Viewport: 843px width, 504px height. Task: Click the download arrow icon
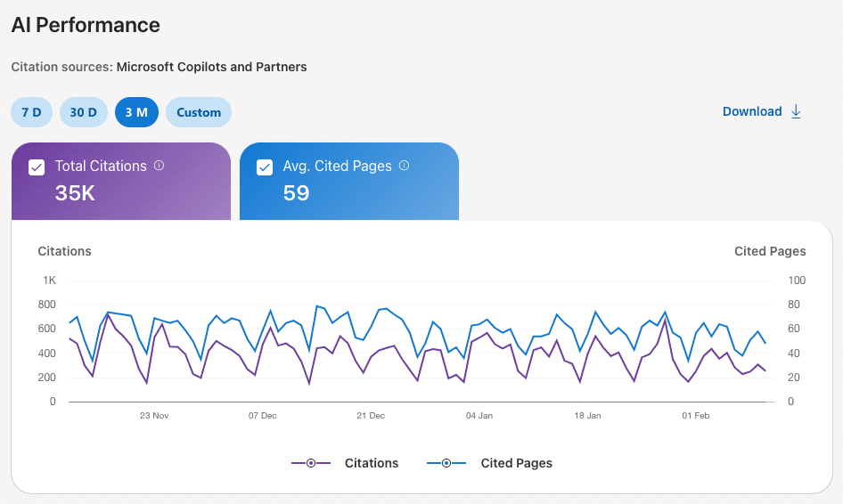coord(797,111)
